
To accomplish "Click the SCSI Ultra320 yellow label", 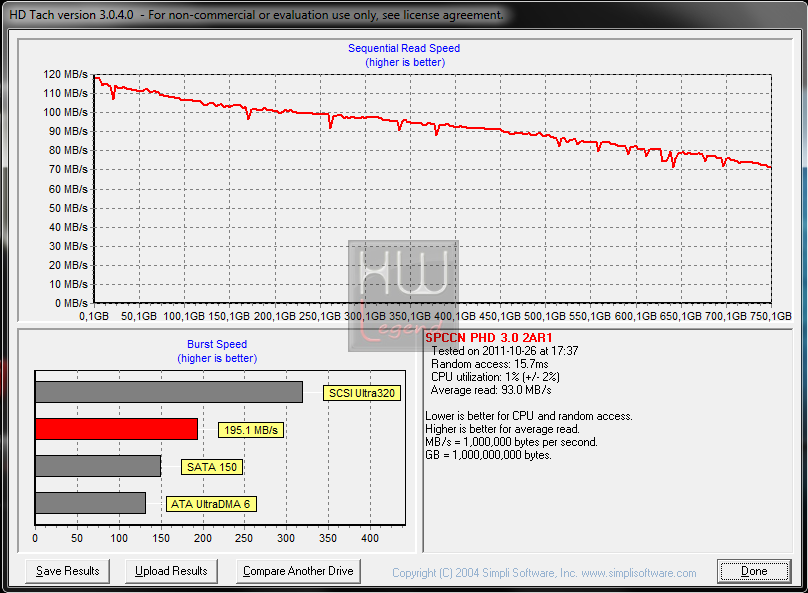I will click(362, 393).
